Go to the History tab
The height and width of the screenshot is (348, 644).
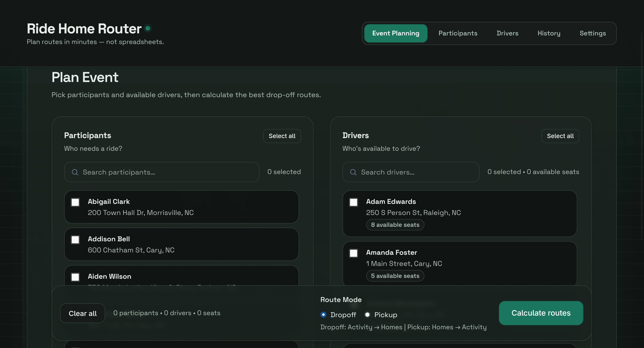(549, 33)
